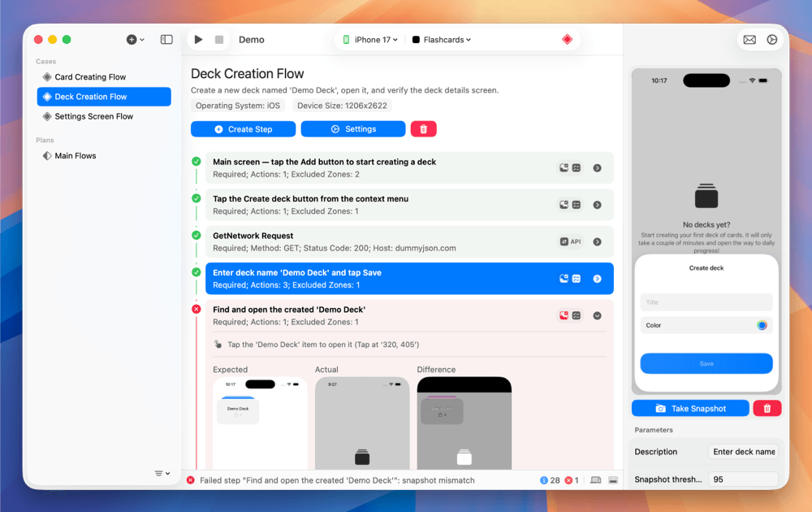Click the API badge on the GetNetwork Request step

[x=571, y=241]
